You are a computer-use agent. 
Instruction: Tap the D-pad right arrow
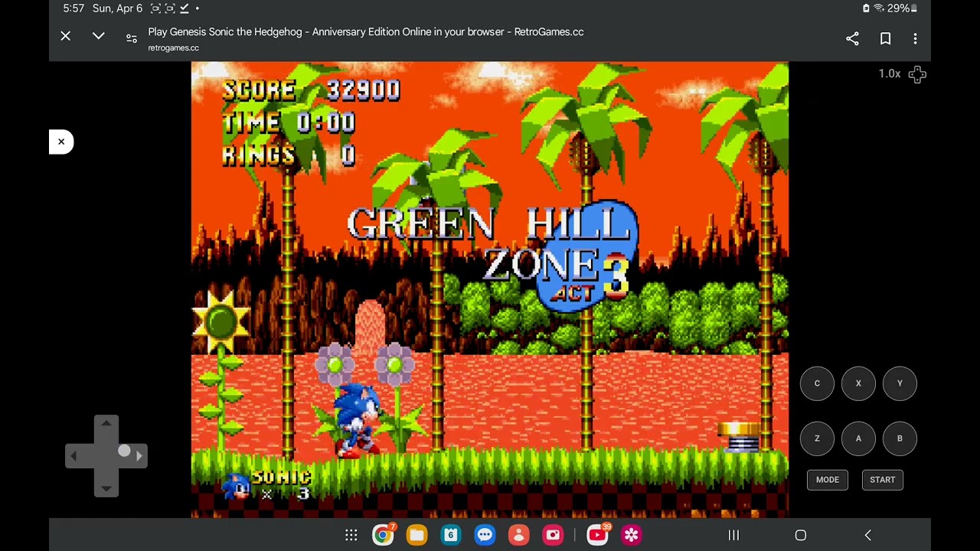(x=138, y=456)
